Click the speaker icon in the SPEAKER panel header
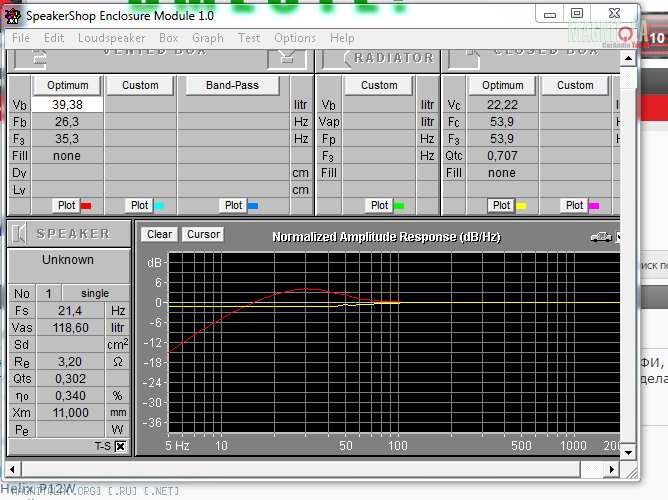The height and width of the screenshot is (500, 668). [x=21, y=234]
